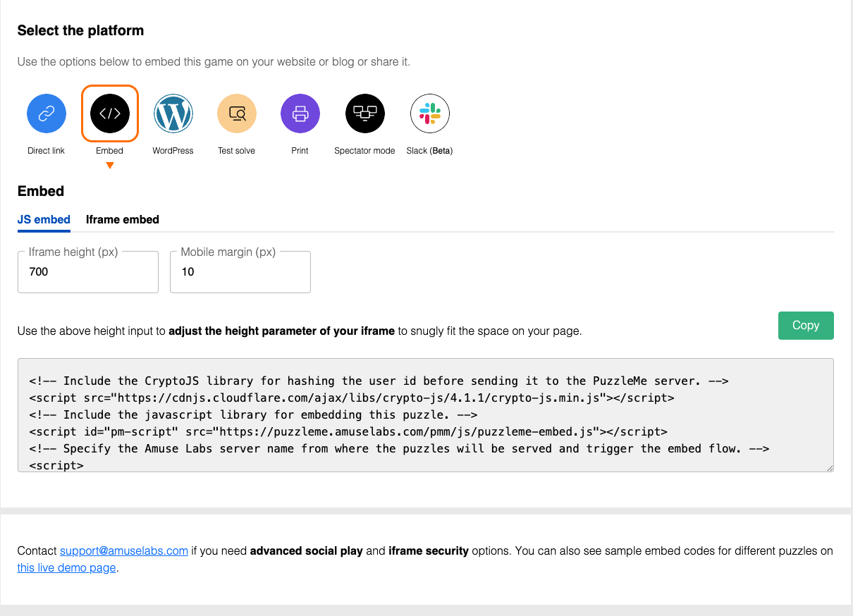Click the Mobile margin input field
The width and height of the screenshot is (853, 616).
point(240,272)
